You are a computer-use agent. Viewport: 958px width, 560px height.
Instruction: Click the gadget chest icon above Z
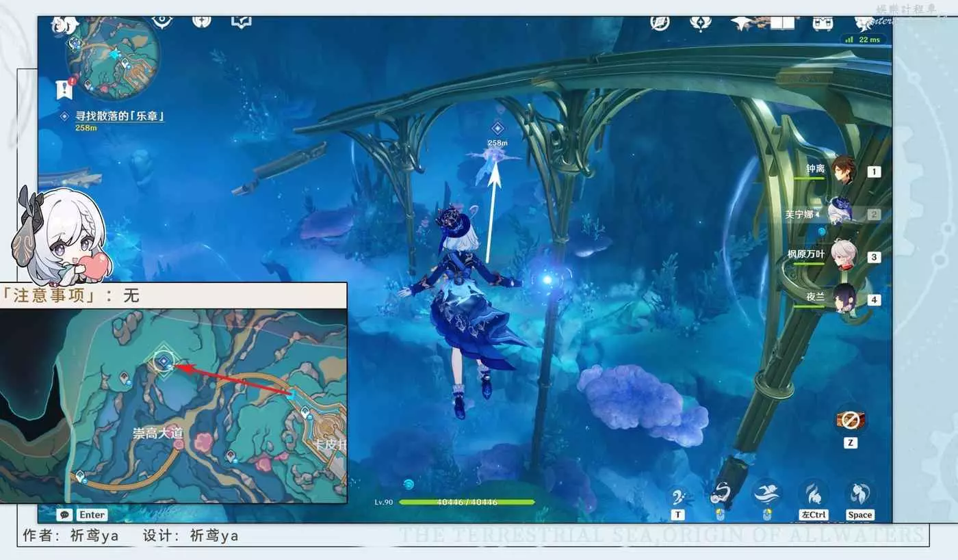tap(850, 420)
